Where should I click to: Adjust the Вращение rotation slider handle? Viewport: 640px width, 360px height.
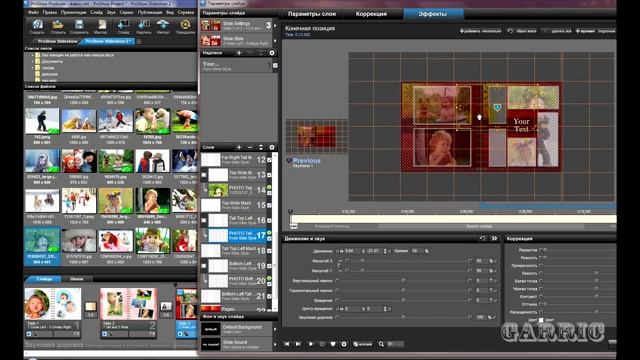[x=403, y=300]
